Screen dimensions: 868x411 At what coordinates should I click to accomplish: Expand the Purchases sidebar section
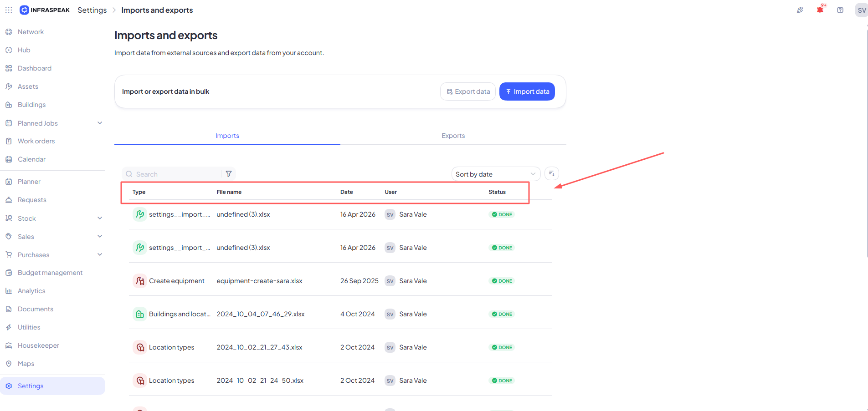(100, 254)
